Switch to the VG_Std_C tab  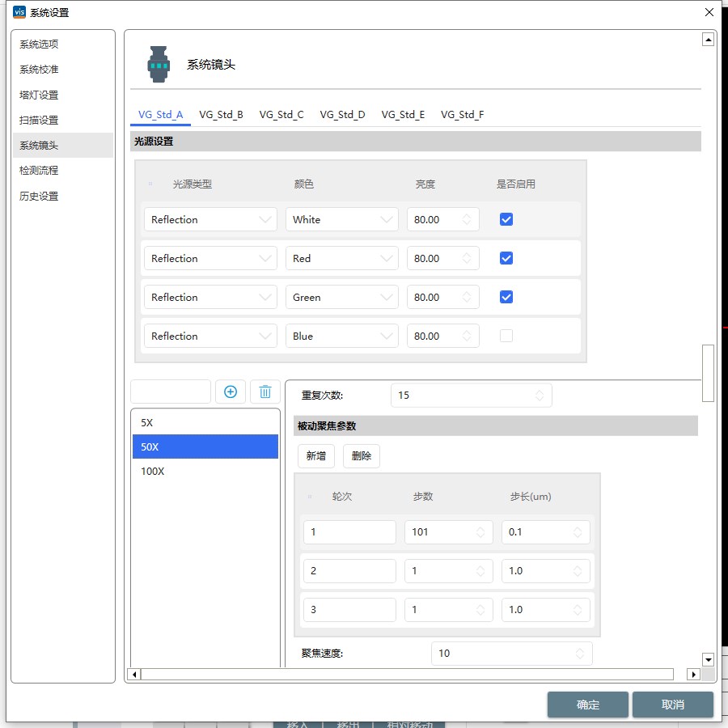(281, 115)
